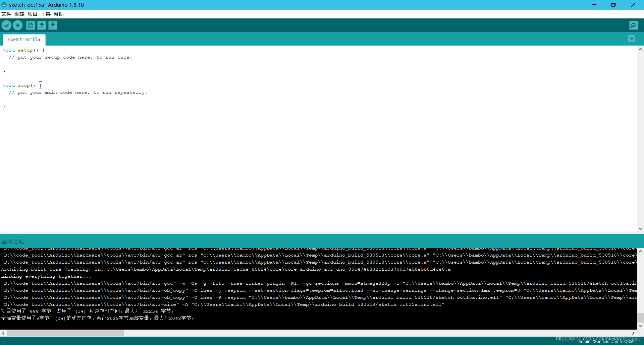Click the 'void setup() {' code line
This screenshot has width=644, height=345.
click(x=24, y=50)
